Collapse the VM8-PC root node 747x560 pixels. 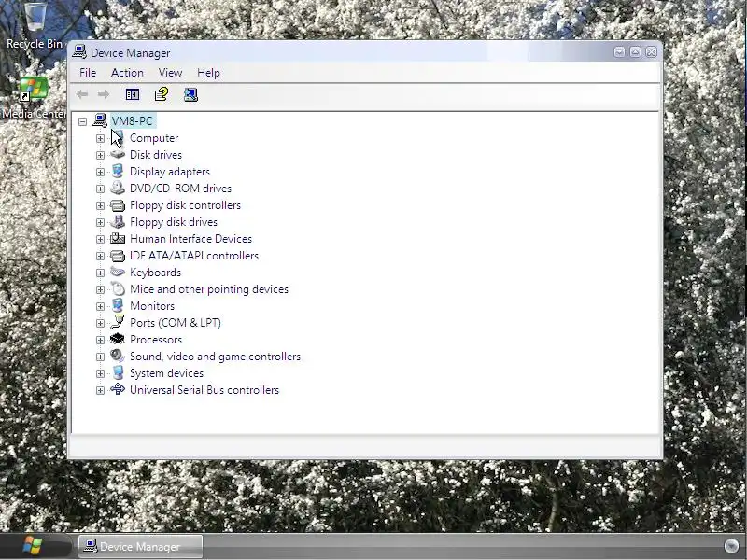click(x=82, y=122)
